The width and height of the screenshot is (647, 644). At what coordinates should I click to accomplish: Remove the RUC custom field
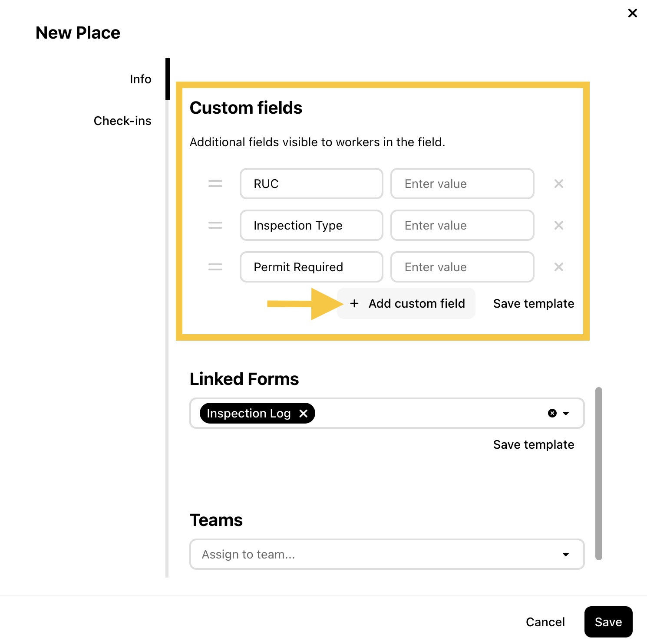coord(558,184)
